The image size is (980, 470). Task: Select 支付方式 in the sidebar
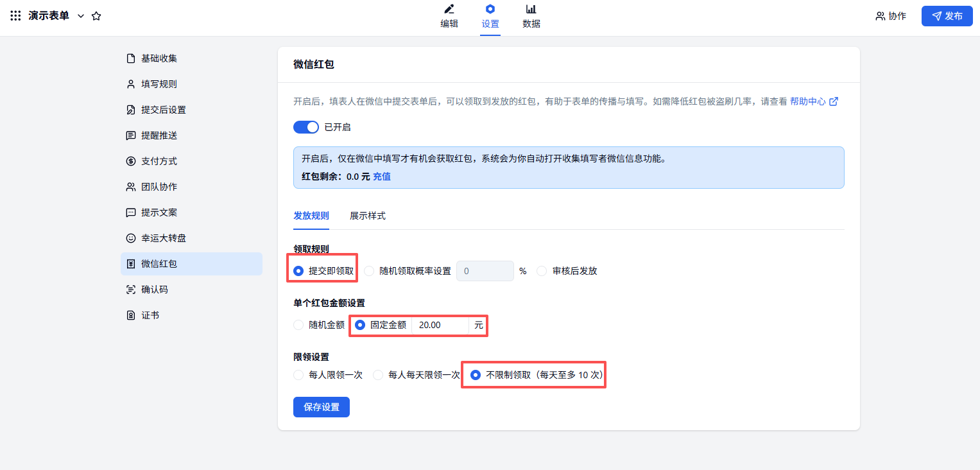[x=159, y=161]
